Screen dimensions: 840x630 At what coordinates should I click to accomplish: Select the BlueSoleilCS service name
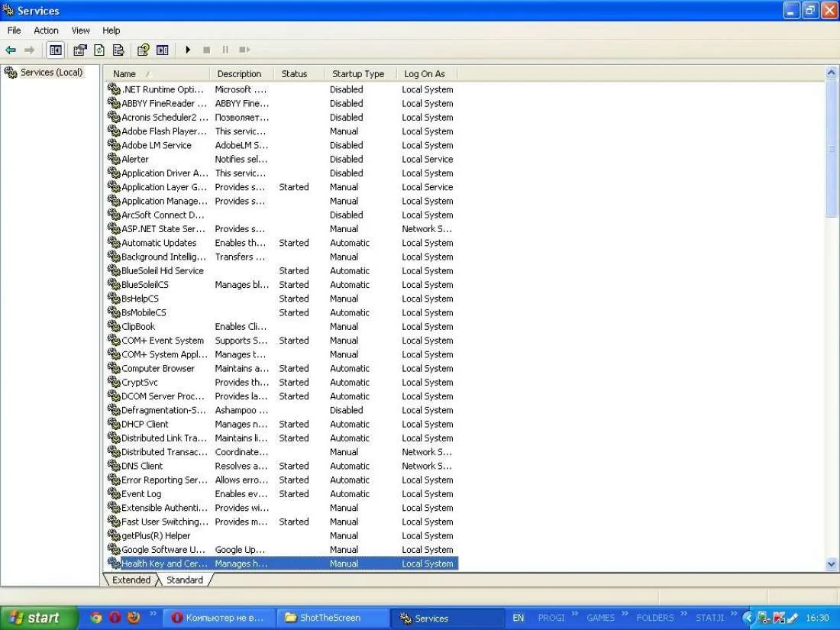pos(144,285)
